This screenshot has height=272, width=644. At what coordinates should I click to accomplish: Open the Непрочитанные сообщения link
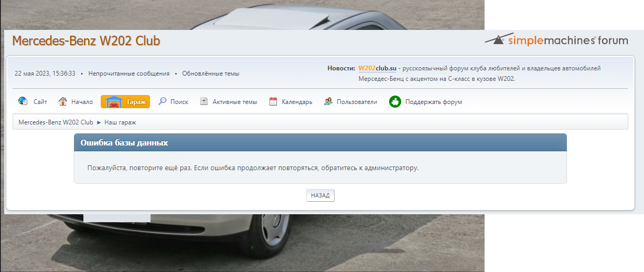129,74
